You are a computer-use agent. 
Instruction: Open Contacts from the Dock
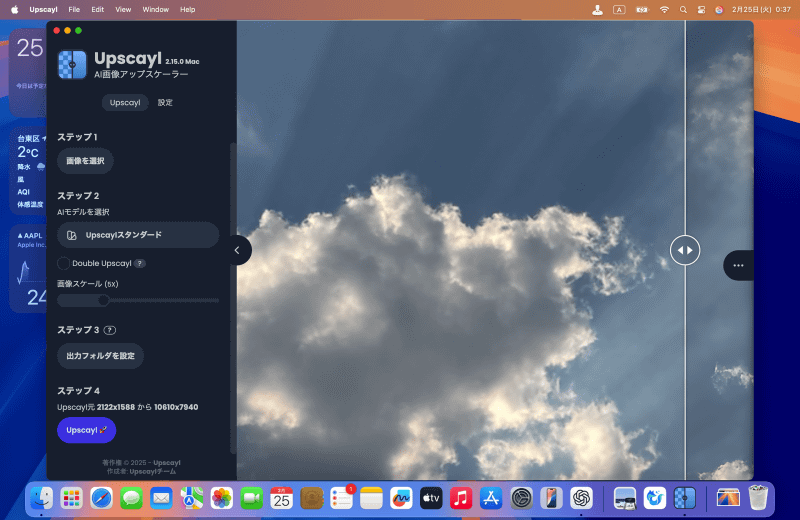pos(311,498)
